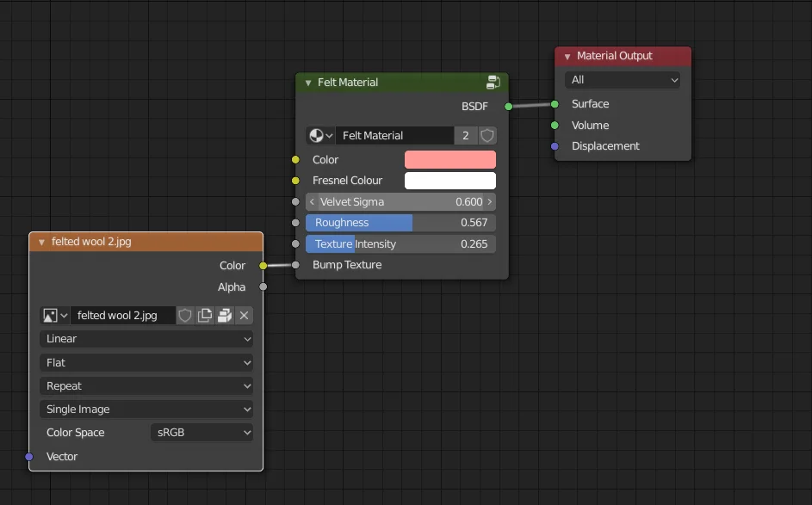
Task: Open the Flat projection dropdown
Action: click(x=146, y=362)
